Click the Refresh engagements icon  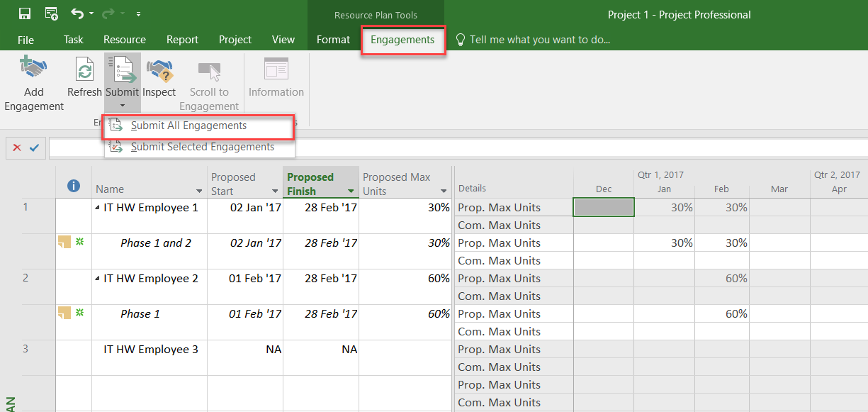click(84, 70)
